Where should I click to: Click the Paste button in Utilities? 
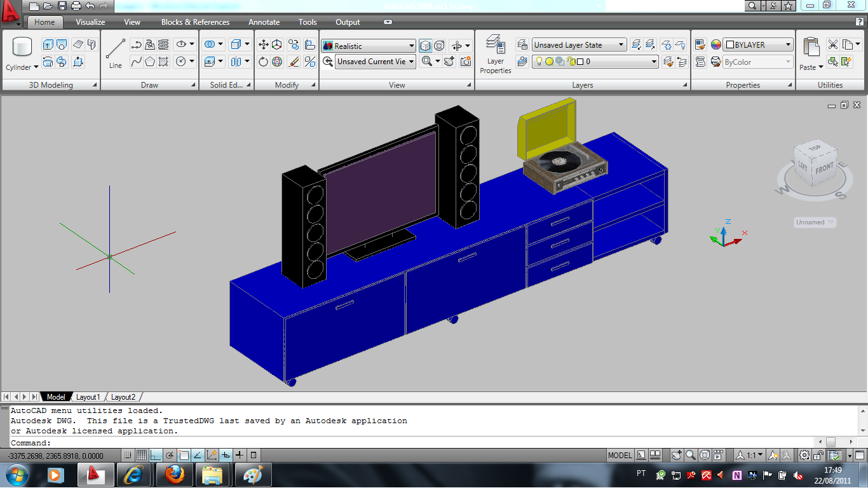coord(812,48)
